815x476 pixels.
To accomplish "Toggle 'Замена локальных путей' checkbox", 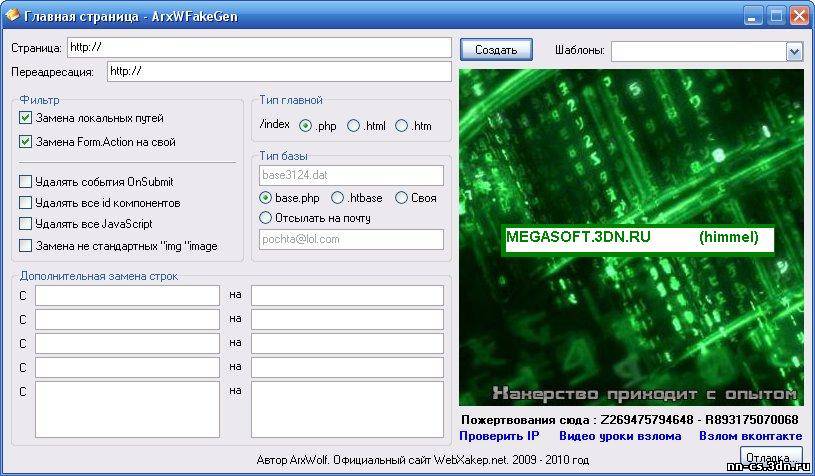I will pyautogui.click(x=25, y=118).
